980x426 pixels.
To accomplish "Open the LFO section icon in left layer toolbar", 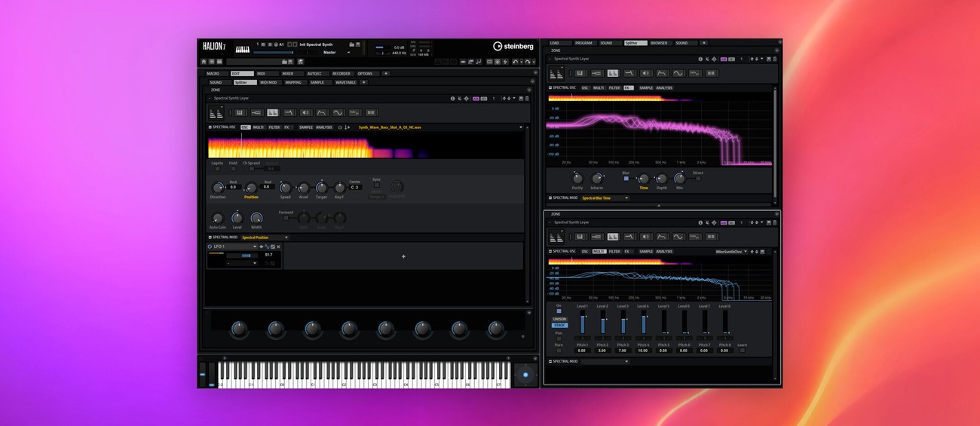I will [338, 112].
